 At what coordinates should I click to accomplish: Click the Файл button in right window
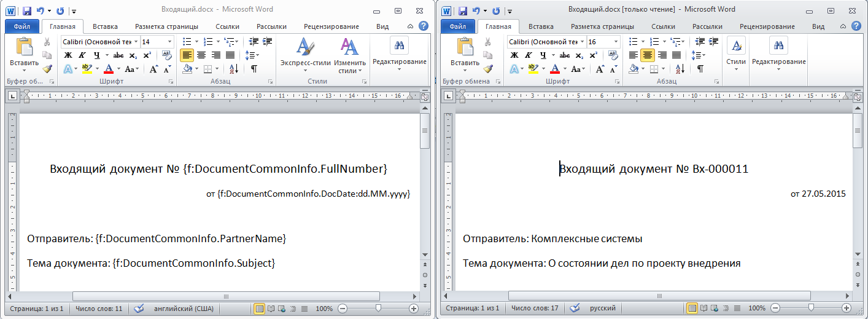click(x=458, y=26)
